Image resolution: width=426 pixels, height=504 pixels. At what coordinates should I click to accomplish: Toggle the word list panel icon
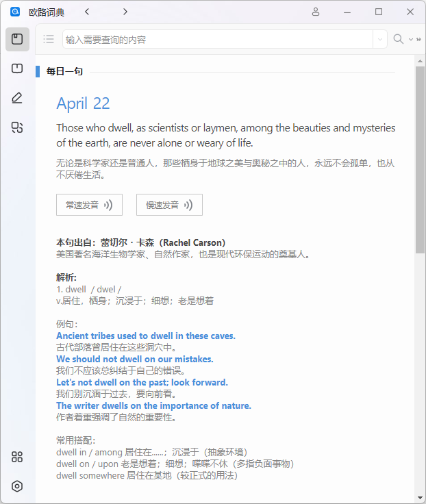tap(49, 39)
